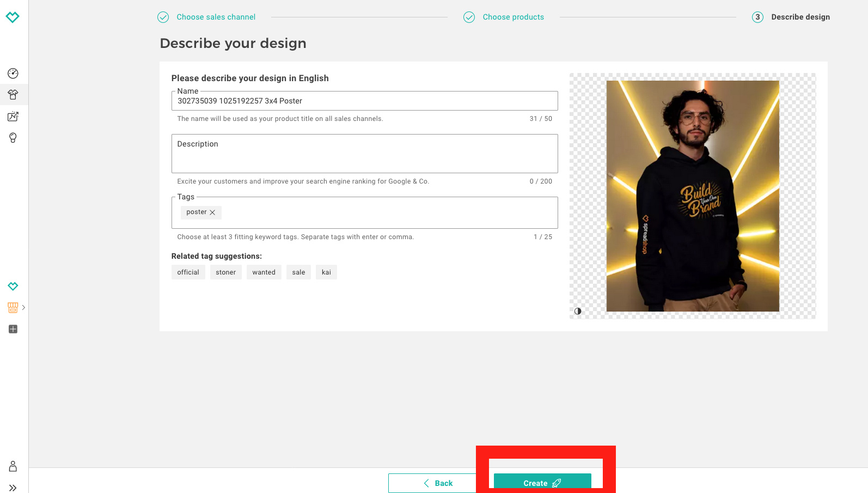The image size is (868, 493).
Task: Open the user account icon in sidebar
Action: (13, 466)
